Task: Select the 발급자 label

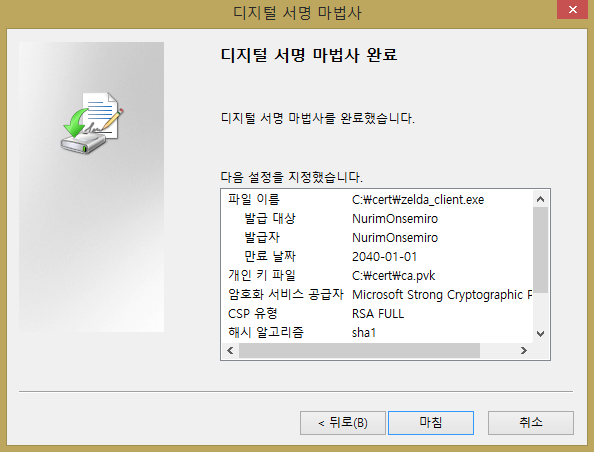Action: [262, 237]
